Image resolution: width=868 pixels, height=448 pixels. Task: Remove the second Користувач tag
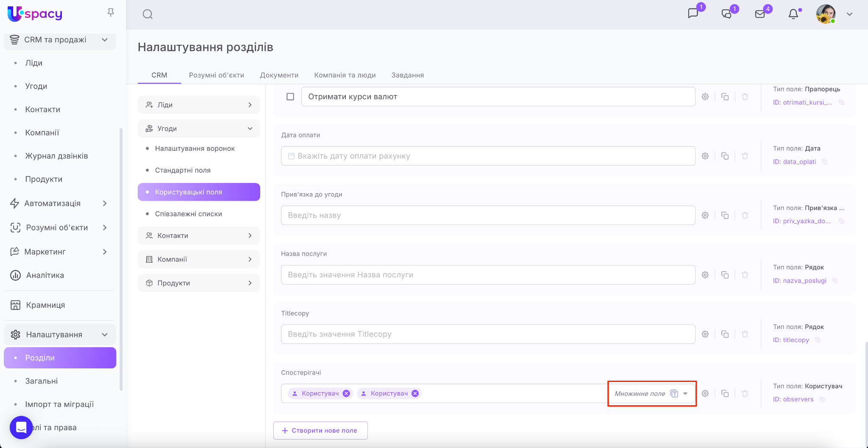click(x=415, y=393)
